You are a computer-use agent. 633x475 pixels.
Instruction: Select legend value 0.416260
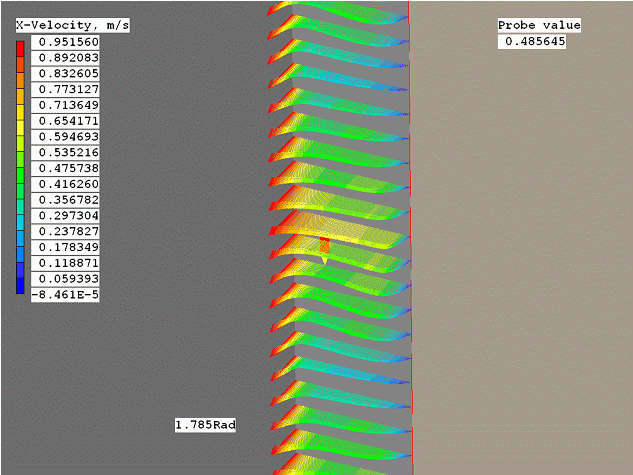[x=65, y=184]
